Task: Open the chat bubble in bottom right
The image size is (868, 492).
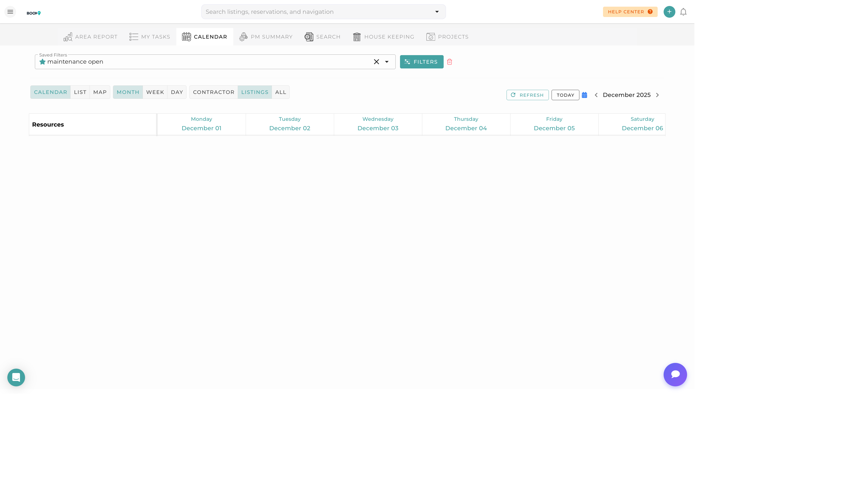Action: (675, 374)
